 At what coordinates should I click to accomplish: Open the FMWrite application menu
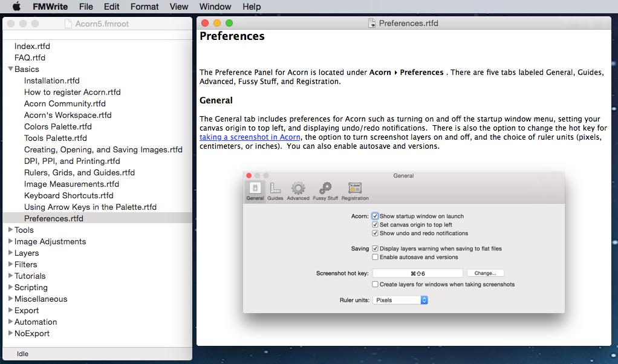pyautogui.click(x=50, y=7)
